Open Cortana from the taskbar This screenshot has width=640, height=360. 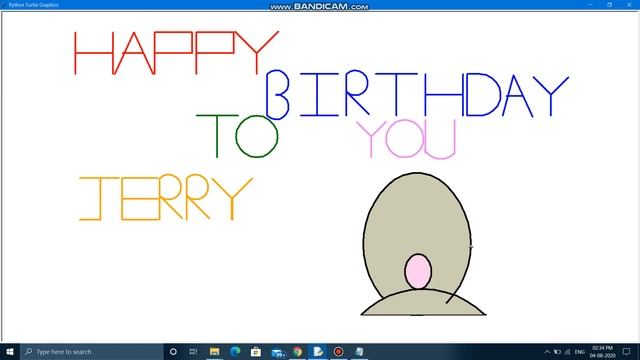173,351
